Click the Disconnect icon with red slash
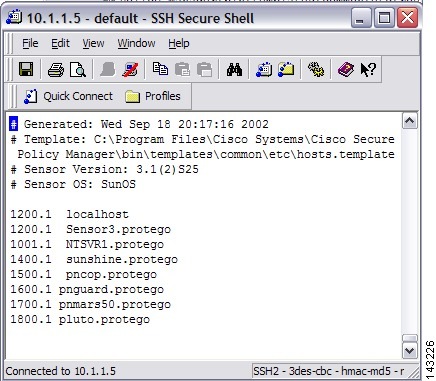Image resolution: width=436 pixels, height=381 pixels. click(x=130, y=70)
